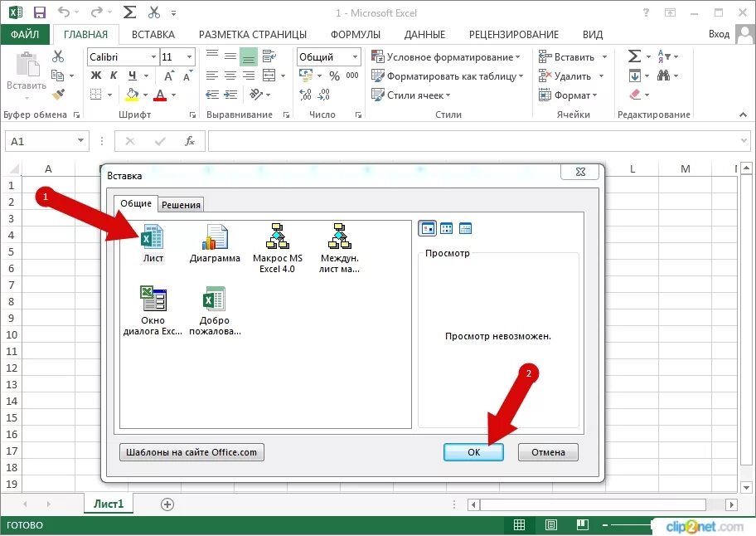Viewport: 756px width, 536px height.
Task: Open the Calibri font name dropdown
Action: click(154, 57)
